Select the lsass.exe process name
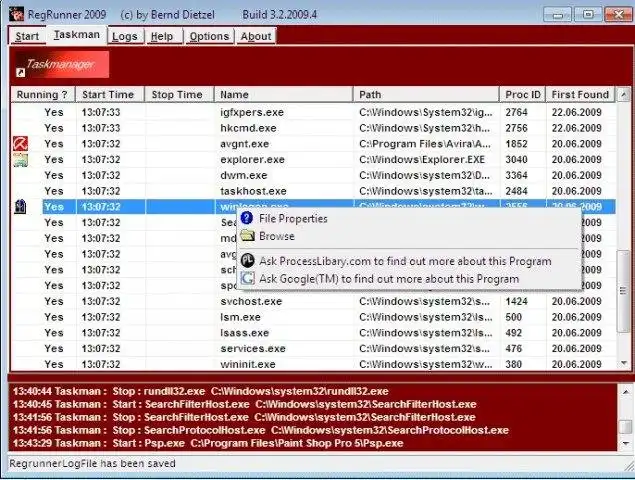This screenshot has width=635, height=480. (x=245, y=333)
